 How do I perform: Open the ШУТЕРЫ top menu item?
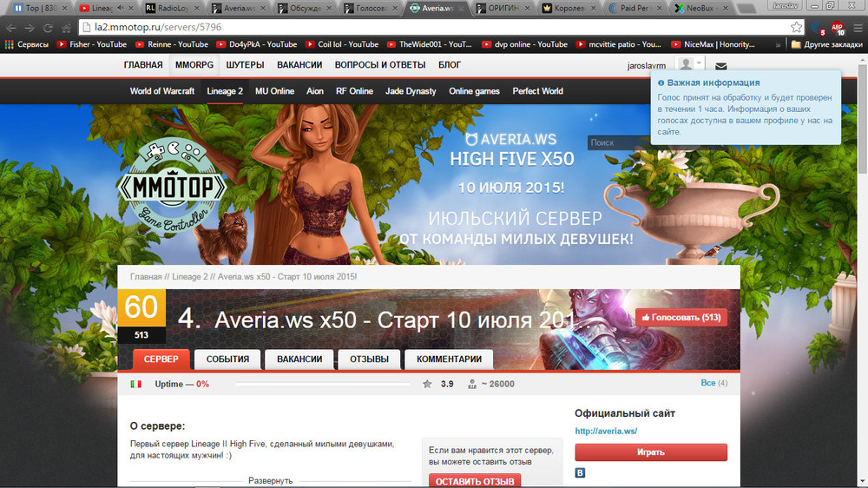coord(245,65)
